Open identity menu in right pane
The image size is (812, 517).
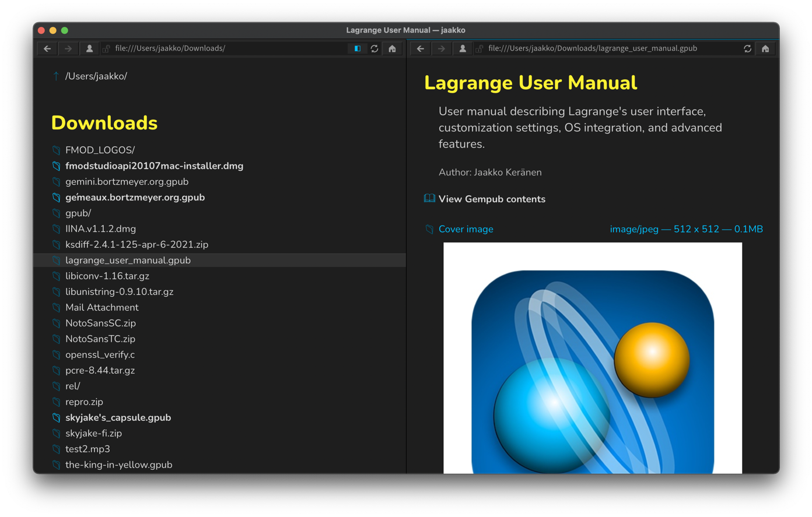pyautogui.click(x=463, y=48)
